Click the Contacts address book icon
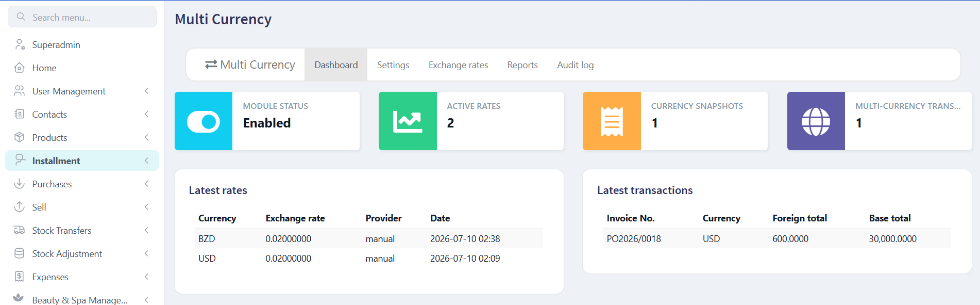980x305 pixels. pyautogui.click(x=20, y=114)
